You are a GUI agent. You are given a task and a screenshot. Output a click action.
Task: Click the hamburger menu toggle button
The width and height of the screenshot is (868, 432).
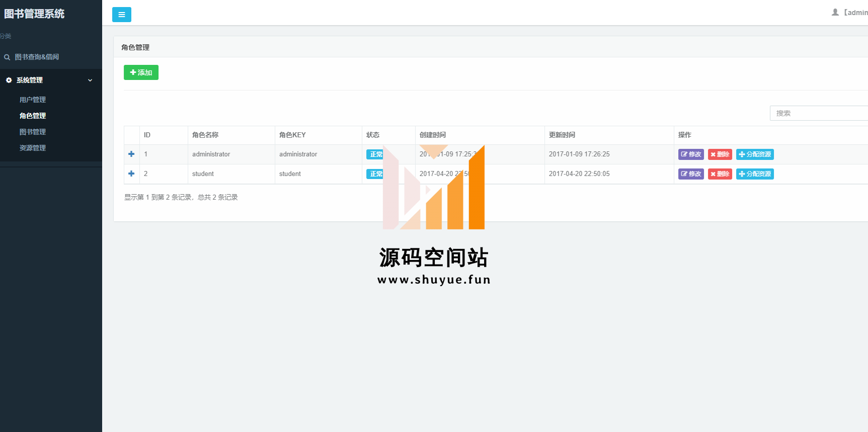click(x=121, y=15)
